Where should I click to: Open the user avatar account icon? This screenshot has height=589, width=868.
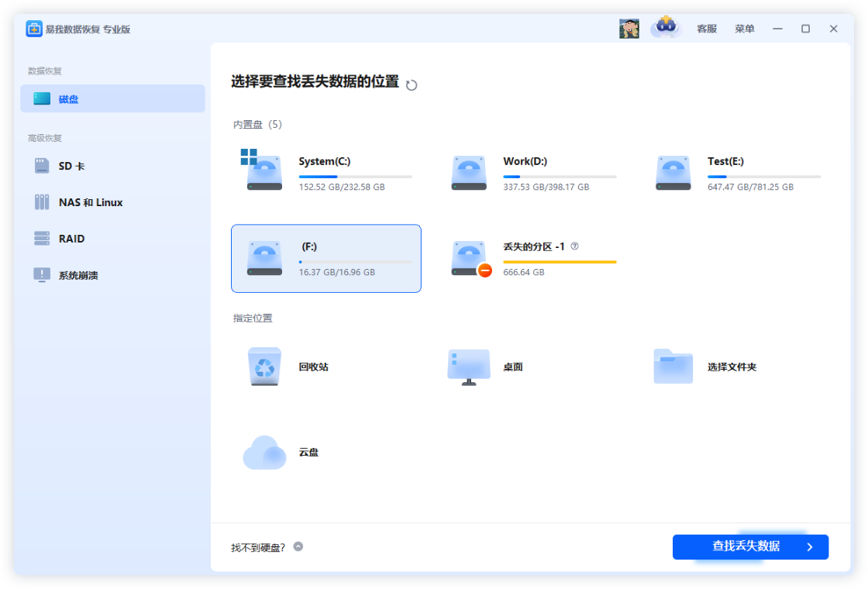[629, 28]
